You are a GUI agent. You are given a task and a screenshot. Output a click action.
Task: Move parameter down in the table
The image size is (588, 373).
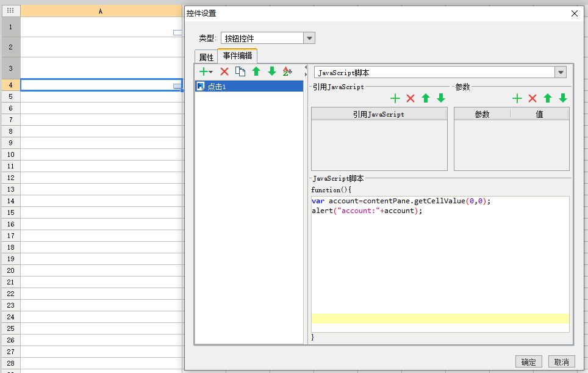(563, 98)
